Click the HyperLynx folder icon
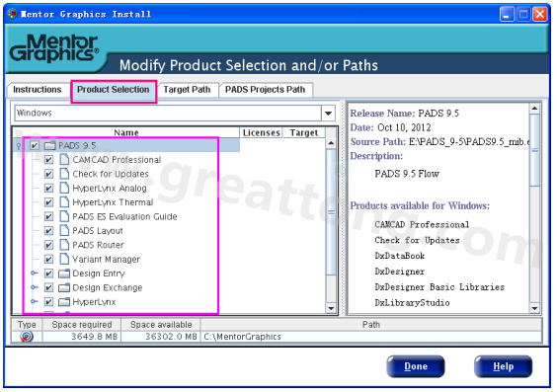 click(64, 302)
